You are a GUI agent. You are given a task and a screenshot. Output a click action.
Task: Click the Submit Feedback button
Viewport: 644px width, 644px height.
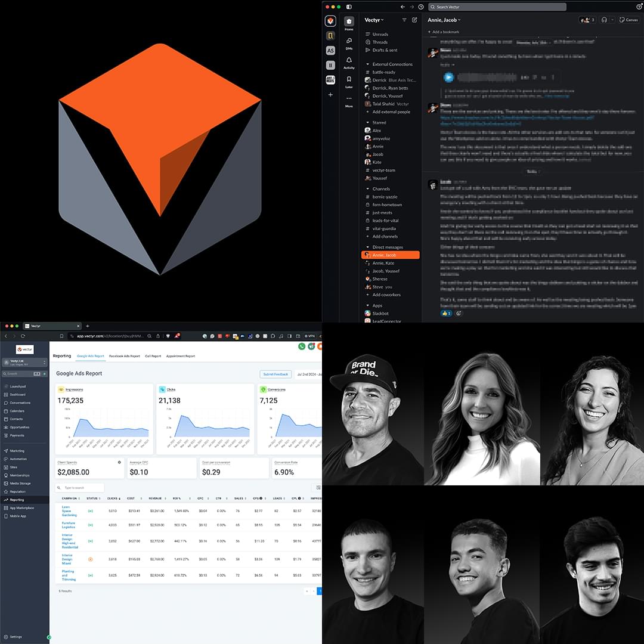click(275, 374)
